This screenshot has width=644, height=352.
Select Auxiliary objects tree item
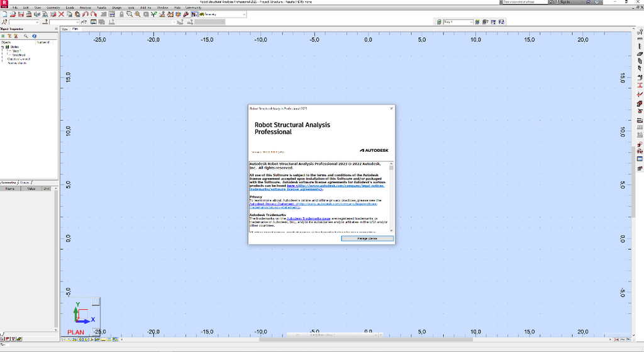click(x=17, y=63)
